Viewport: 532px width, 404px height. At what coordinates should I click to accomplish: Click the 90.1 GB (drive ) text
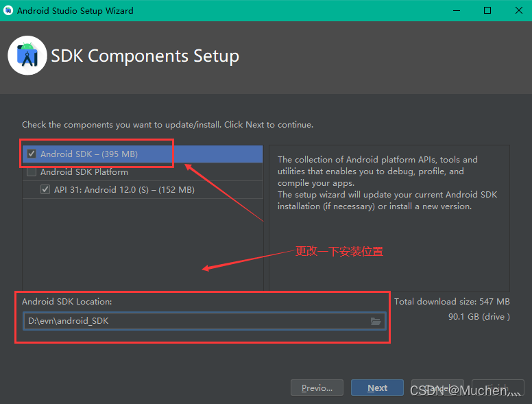[x=479, y=317]
